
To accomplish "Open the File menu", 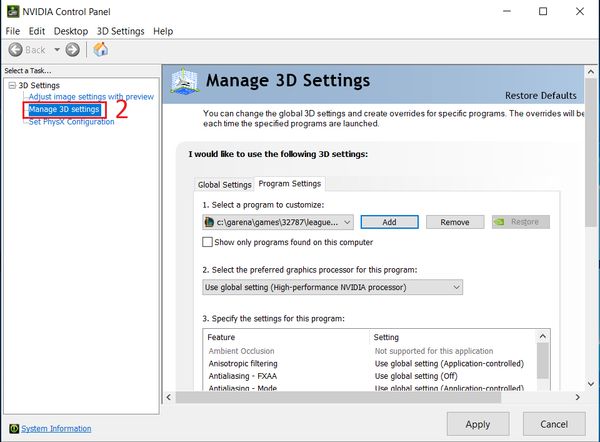I will coord(13,31).
